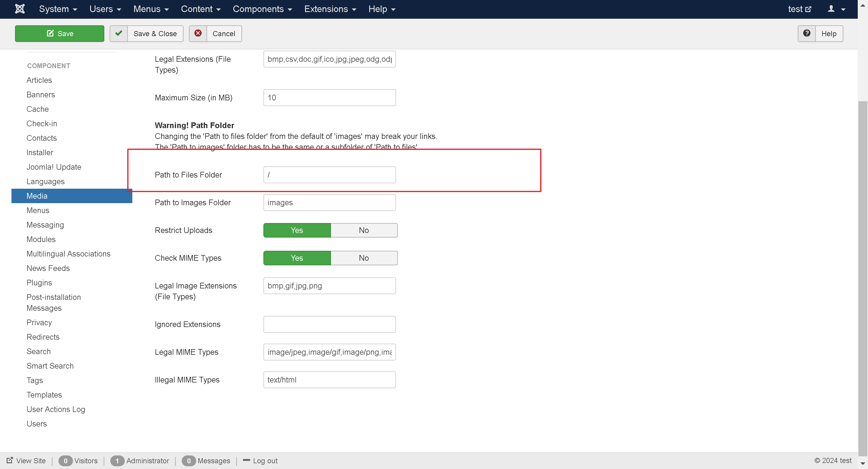Image resolution: width=868 pixels, height=469 pixels.
Task: Click the scrollbar down arrow
Action: pos(863,463)
